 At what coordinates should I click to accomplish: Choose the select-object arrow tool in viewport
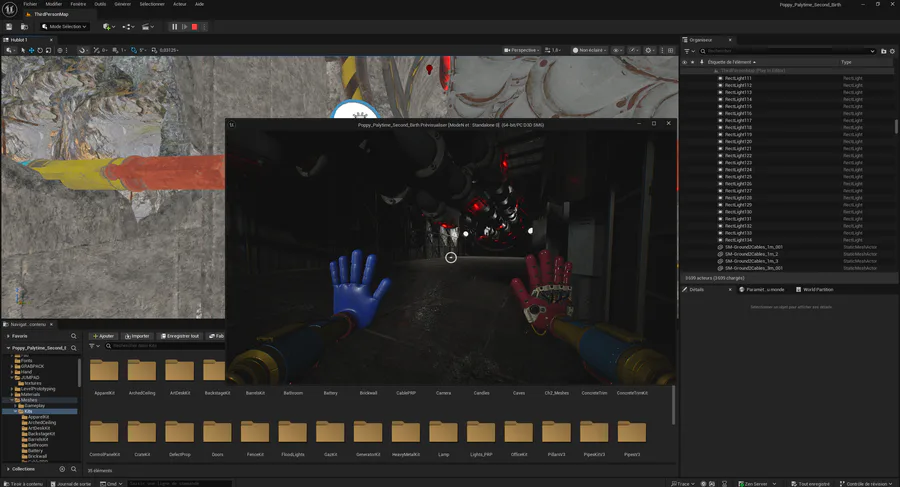coord(23,51)
